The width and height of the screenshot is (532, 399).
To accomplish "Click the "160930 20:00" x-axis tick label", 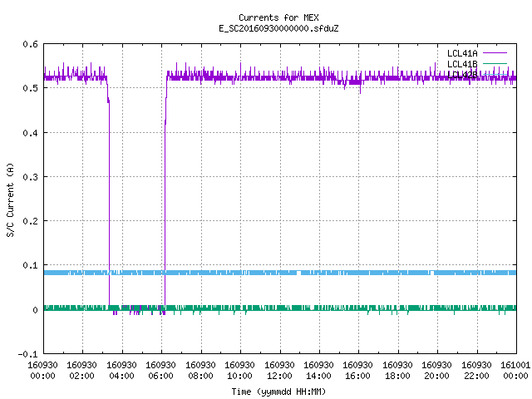I will pos(436,371).
